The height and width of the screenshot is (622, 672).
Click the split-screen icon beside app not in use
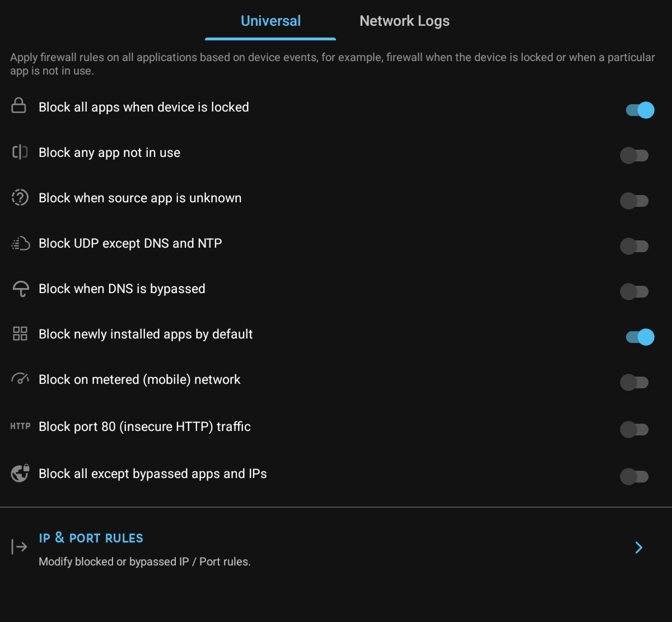pyautogui.click(x=20, y=152)
